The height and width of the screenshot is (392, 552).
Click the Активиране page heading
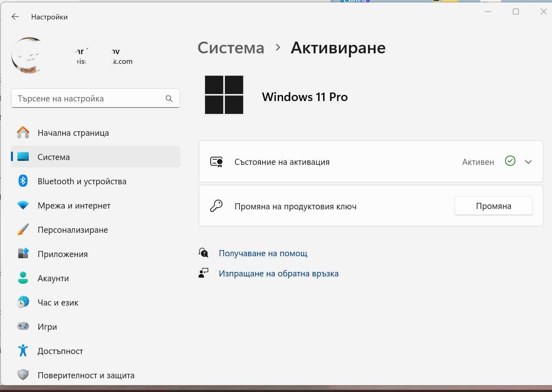tap(338, 48)
